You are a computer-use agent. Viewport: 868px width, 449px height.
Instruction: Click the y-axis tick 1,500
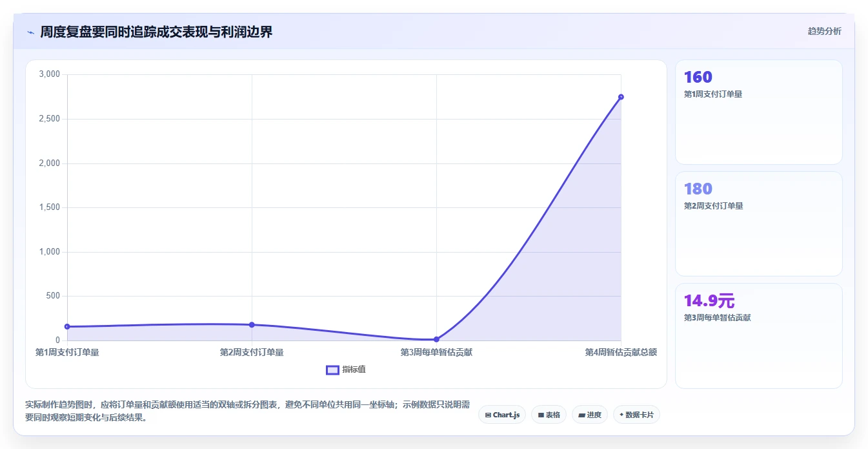pos(49,207)
